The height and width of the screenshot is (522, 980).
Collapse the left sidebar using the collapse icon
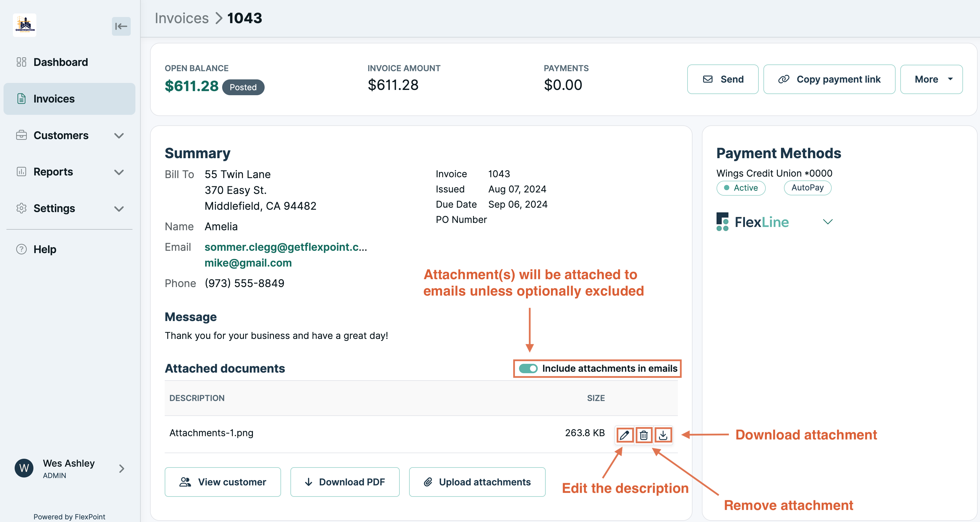(121, 26)
